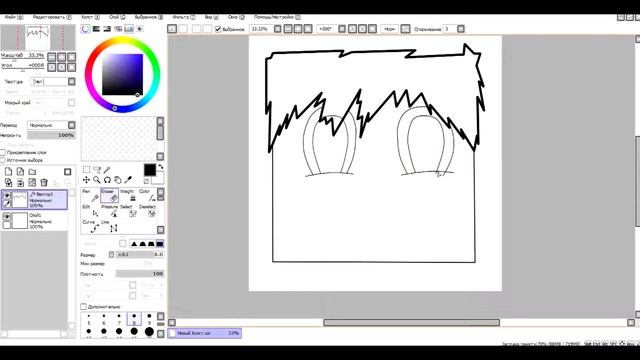This screenshot has height=360, width=640.
Task: Pick the rectangular selection tool
Action: click(x=86, y=169)
